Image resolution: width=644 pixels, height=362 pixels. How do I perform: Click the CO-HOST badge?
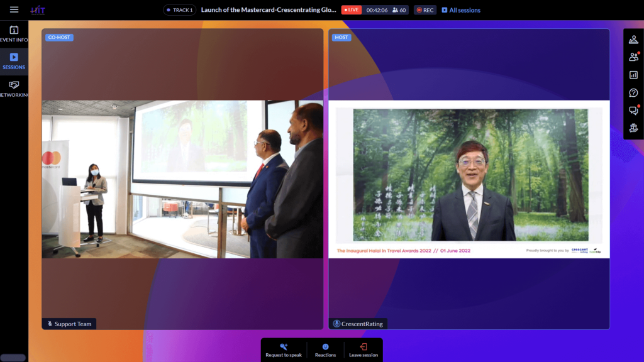[59, 37]
